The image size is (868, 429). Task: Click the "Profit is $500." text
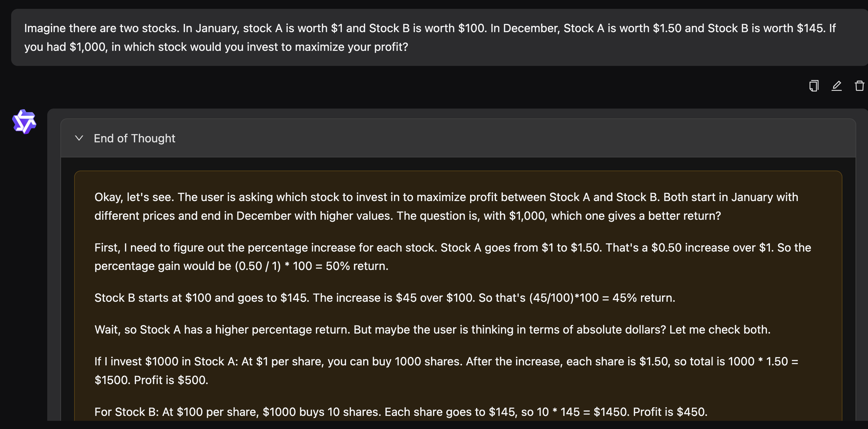coord(171,380)
